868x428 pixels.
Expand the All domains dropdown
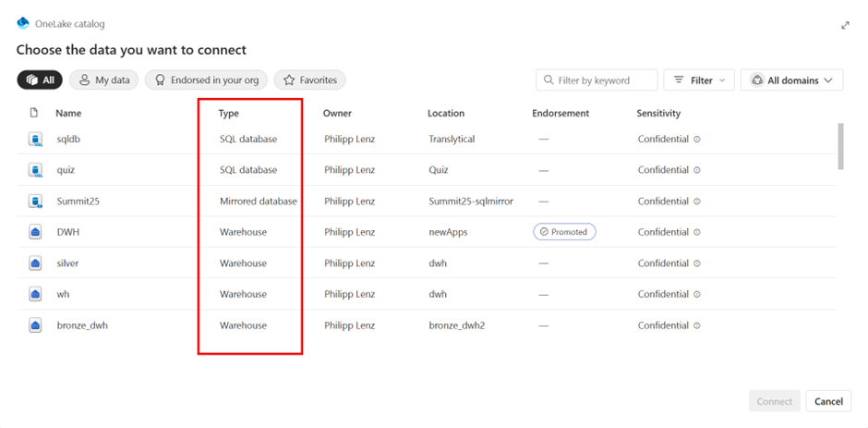click(792, 80)
